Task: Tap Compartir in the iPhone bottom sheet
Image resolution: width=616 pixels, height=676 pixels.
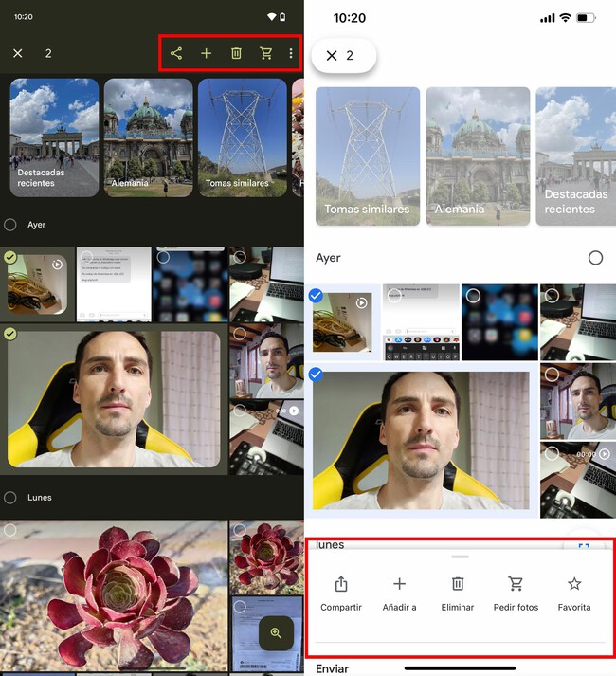Action: pyautogui.click(x=341, y=594)
